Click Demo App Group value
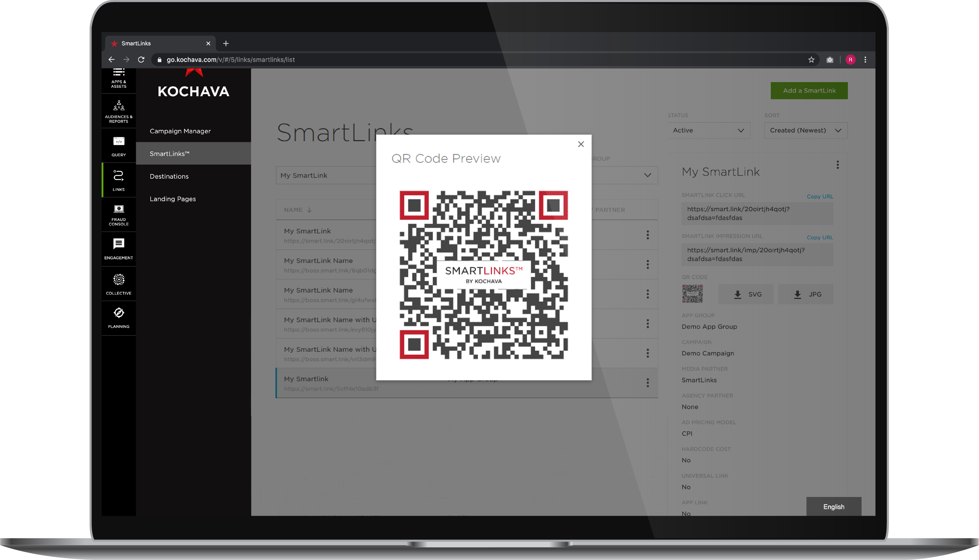The image size is (979, 560). coord(709,327)
